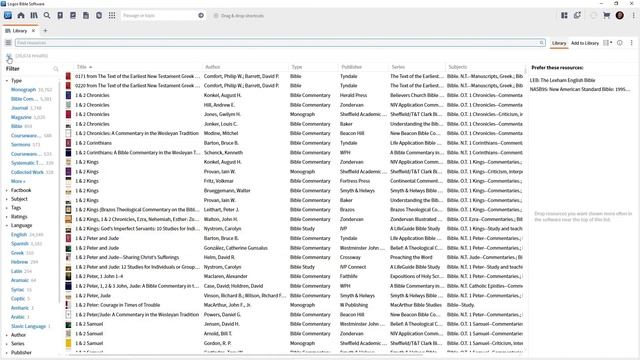Expand the Series filter section

point(7,344)
